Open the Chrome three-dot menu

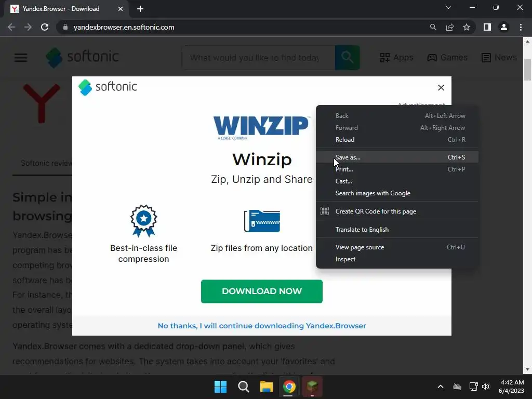521,27
